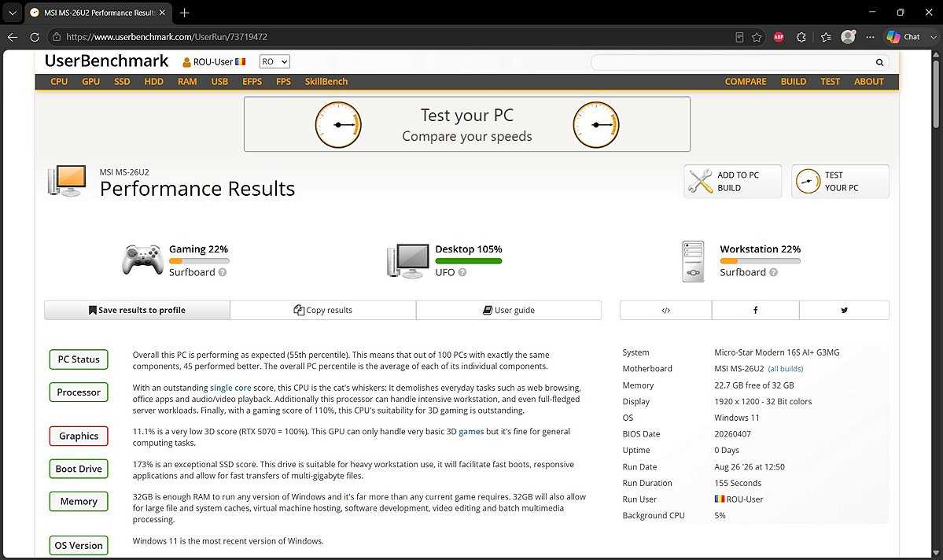Click the search magnifier icon
This screenshot has width=943, height=560.
point(879,62)
